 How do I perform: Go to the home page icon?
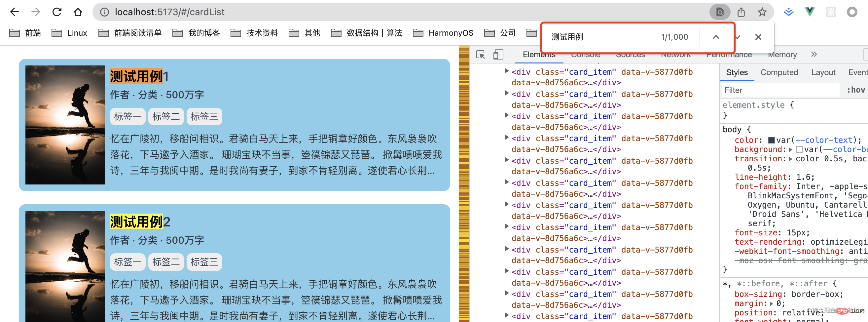coord(78,12)
